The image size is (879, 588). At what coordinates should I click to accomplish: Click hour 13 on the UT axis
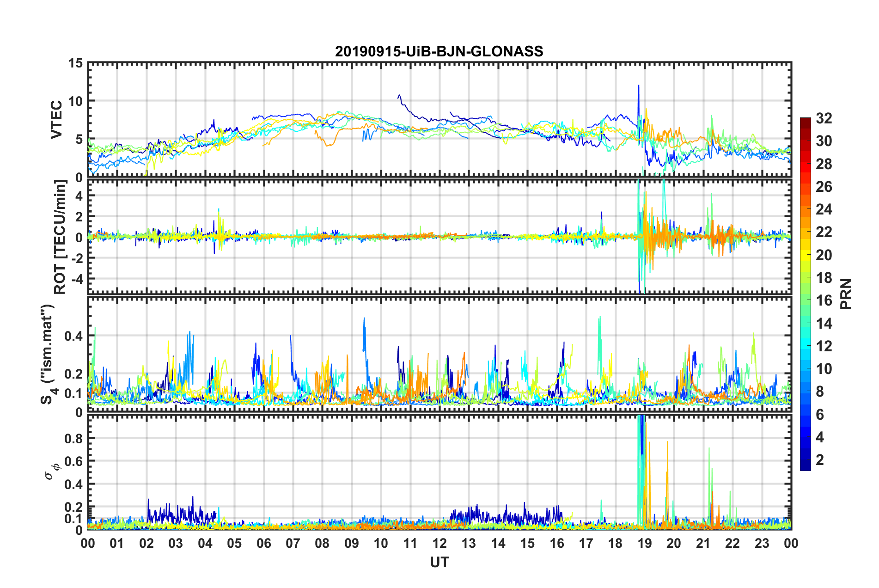(469, 543)
